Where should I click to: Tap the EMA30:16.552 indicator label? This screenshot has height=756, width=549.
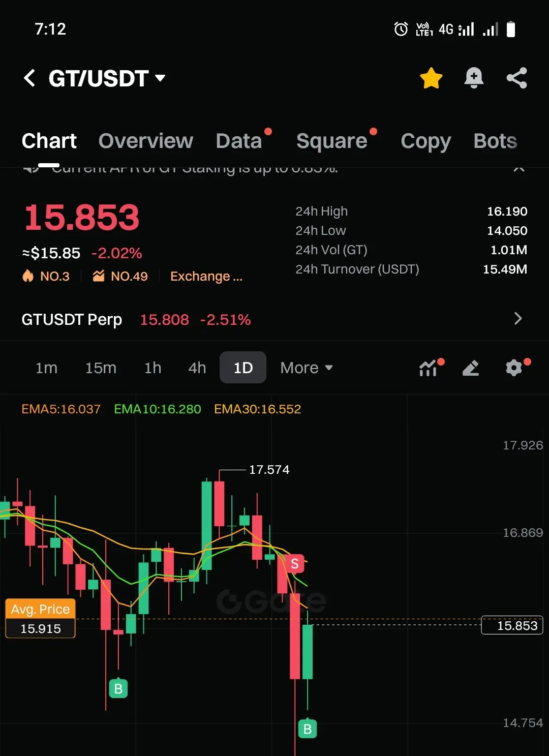click(x=258, y=409)
